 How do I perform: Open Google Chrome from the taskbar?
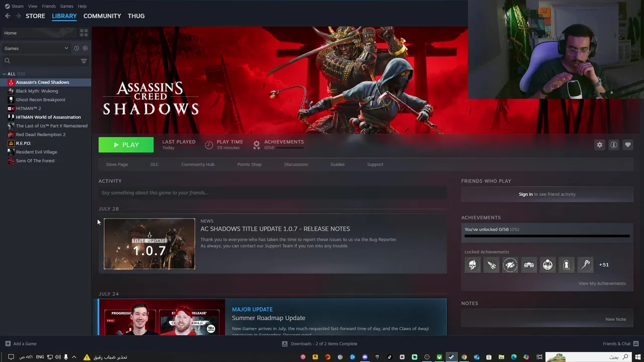point(464,357)
